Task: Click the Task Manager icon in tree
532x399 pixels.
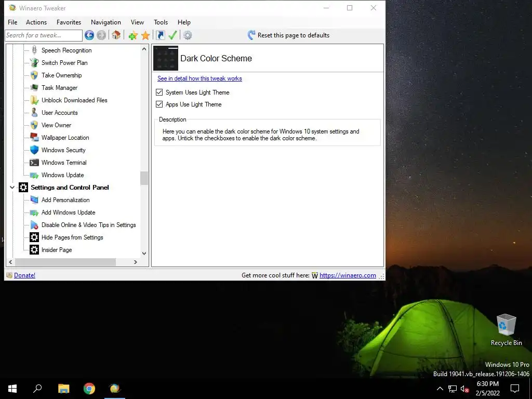Action: coord(34,87)
